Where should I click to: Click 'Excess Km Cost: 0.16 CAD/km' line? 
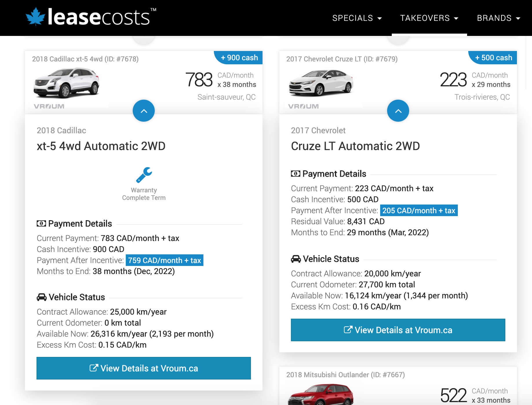coord(346,307)
